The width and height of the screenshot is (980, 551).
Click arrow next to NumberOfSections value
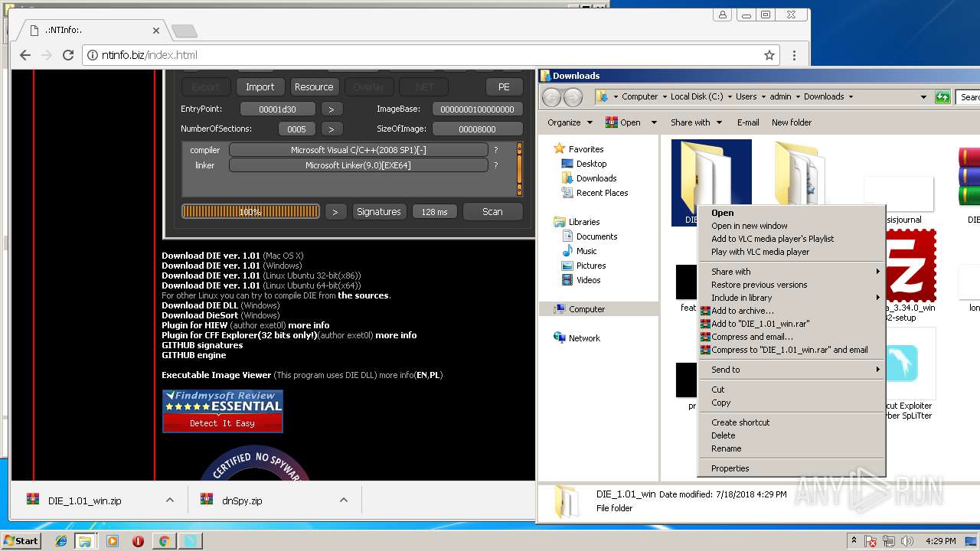pos(331,129)
